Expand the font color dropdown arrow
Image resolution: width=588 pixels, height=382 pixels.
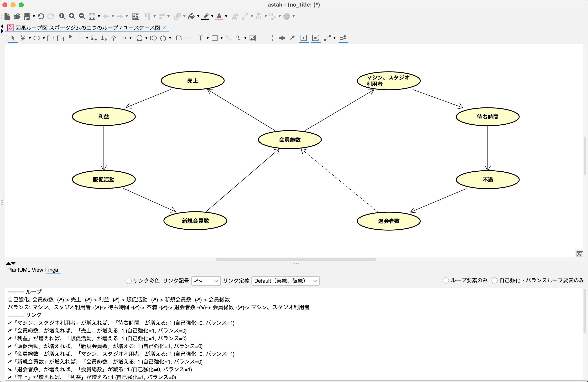click(226, 16)
